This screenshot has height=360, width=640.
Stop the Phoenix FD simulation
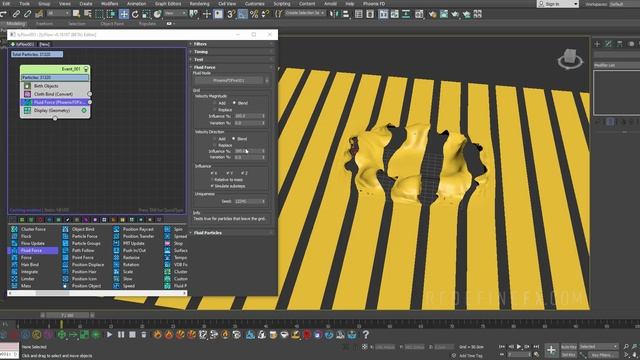tap(132, 335)
